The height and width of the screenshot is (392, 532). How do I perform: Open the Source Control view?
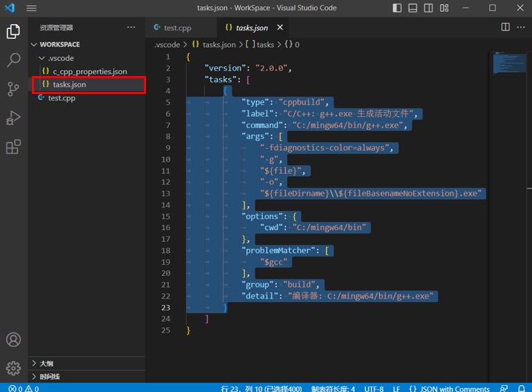[14, 89]
